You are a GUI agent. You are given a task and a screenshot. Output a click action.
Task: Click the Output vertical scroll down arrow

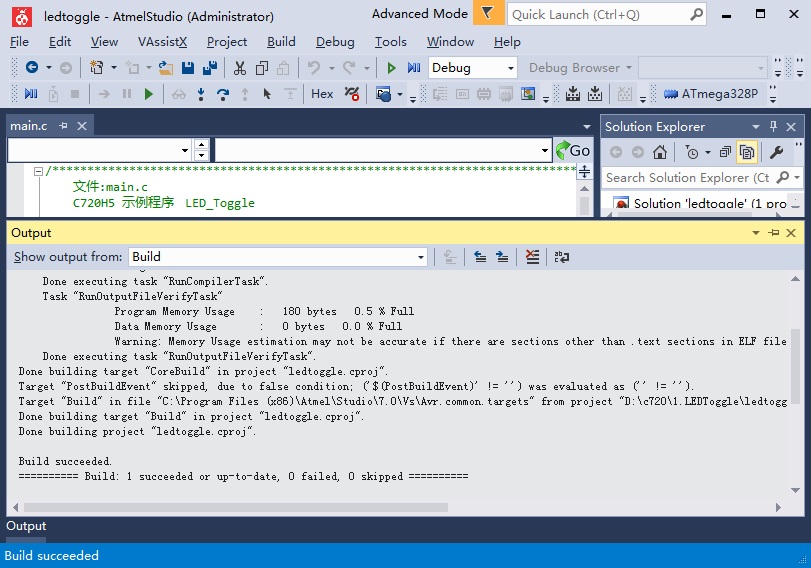point(795,490)
